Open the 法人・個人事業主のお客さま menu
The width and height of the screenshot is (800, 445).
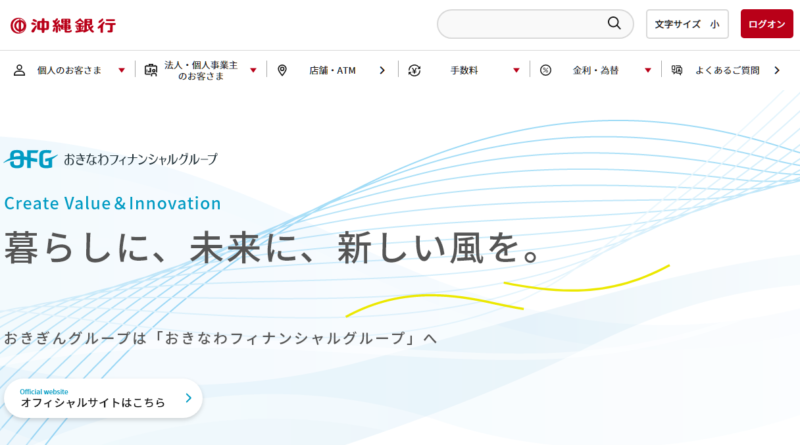(x=201, y=70)
